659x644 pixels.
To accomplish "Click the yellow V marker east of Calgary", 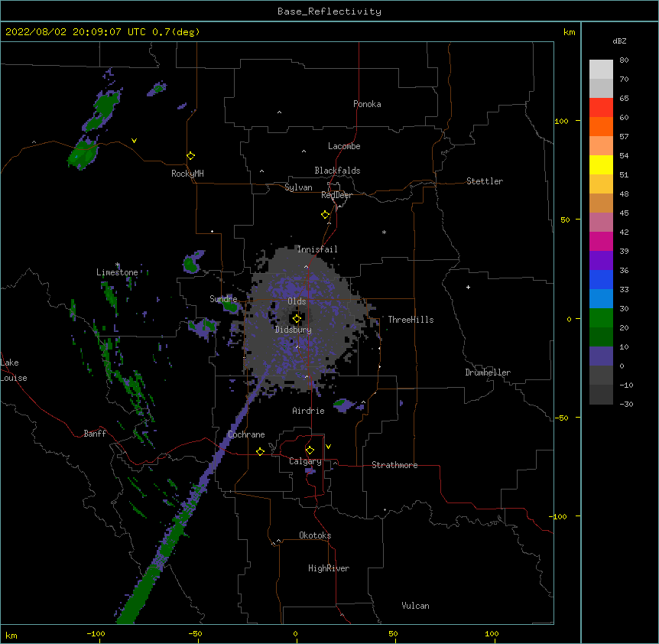I will point(328,447).
